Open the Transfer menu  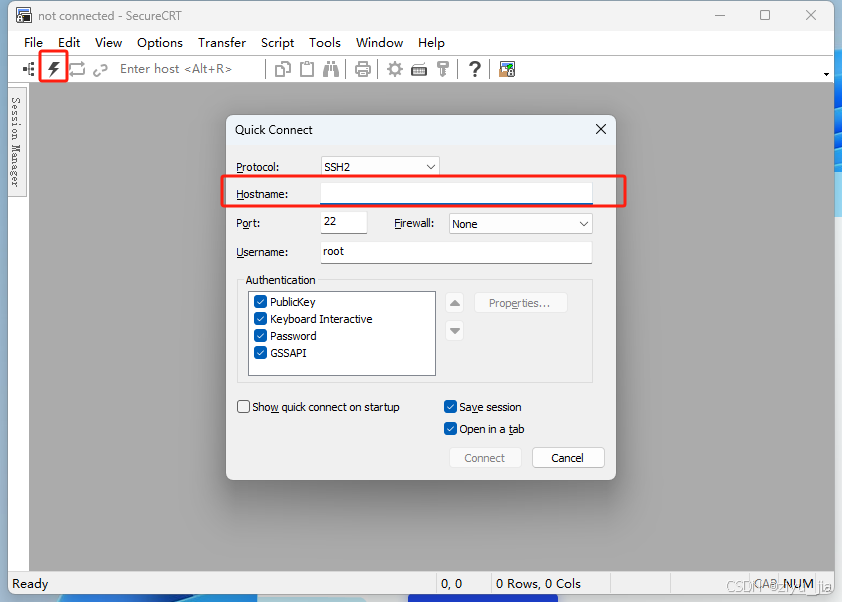click(x=222, y=42)
